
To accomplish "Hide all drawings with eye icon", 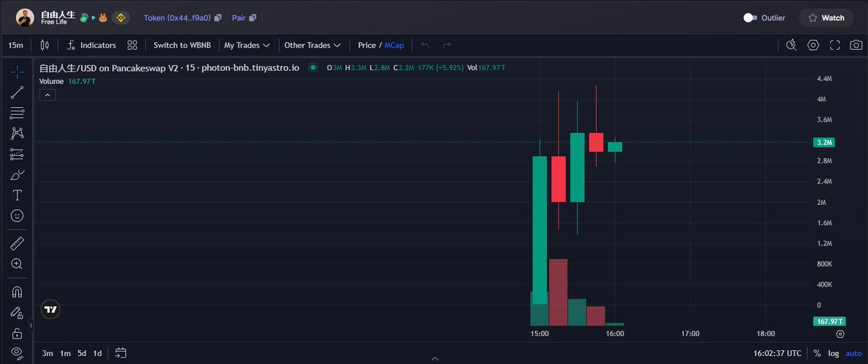I will [x=17, y=352].
